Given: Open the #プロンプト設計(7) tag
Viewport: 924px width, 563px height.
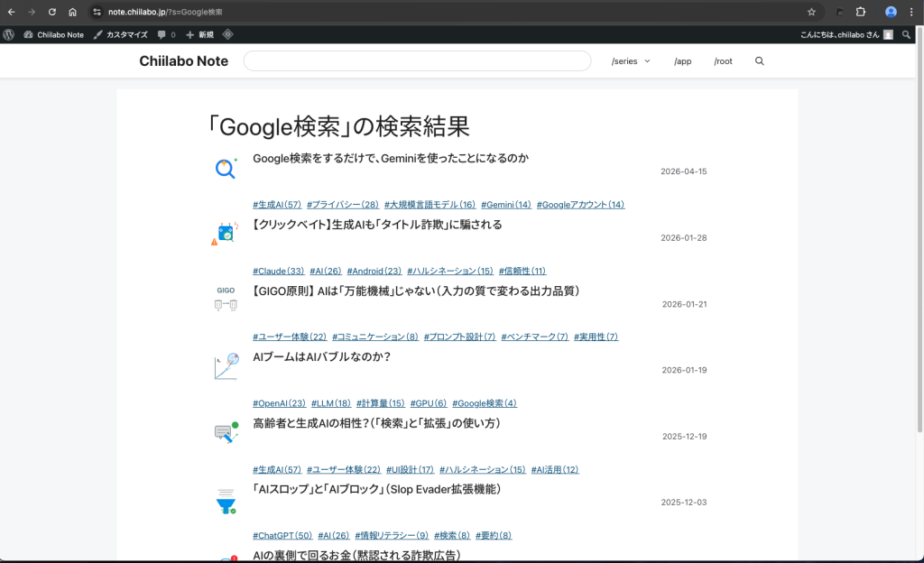Looking at the screenshot, I should tap(459, 337).
